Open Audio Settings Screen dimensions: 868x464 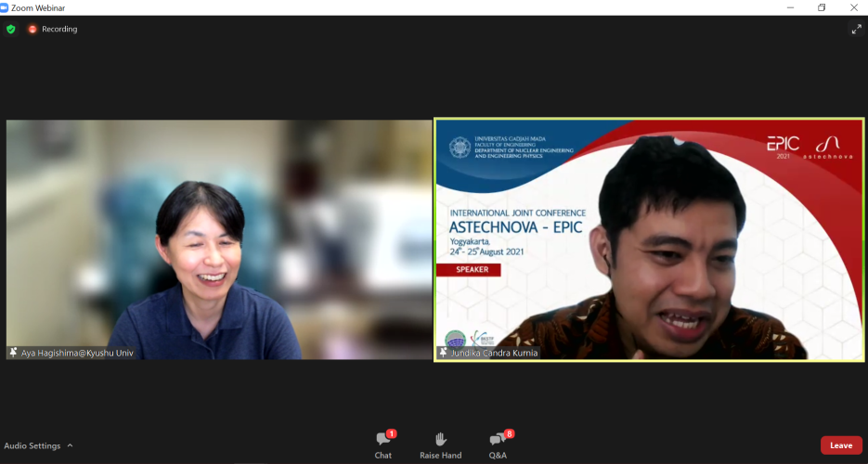click(32, 445)
